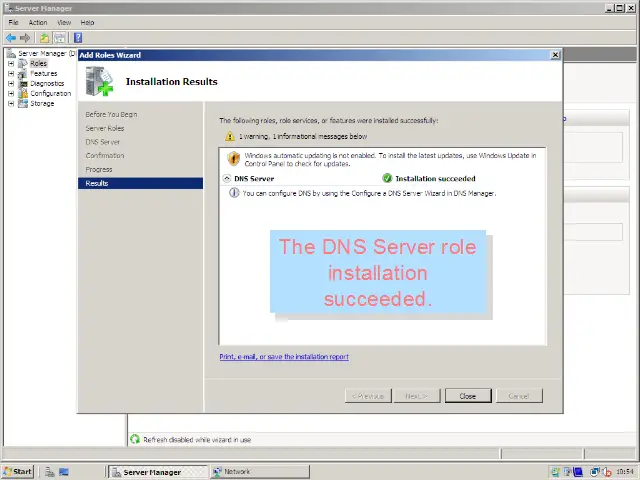Switch to Network taskbar button
640x480 pixels.
260,472
